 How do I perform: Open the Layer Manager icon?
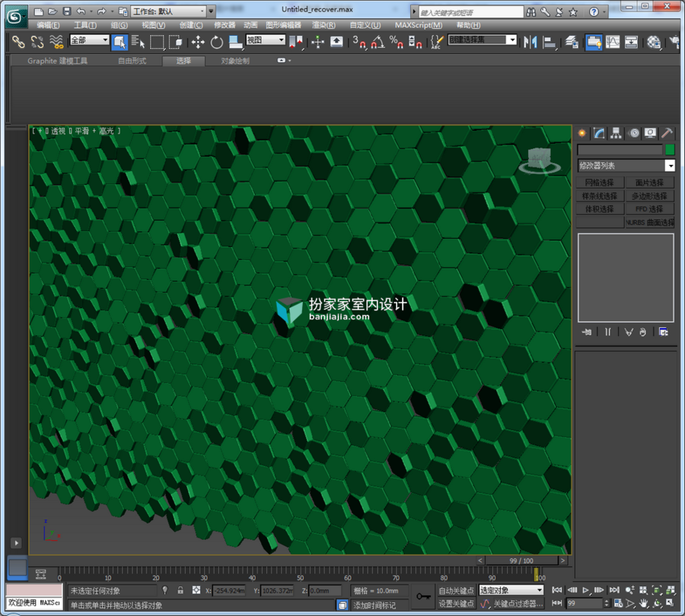coord(572,42)
